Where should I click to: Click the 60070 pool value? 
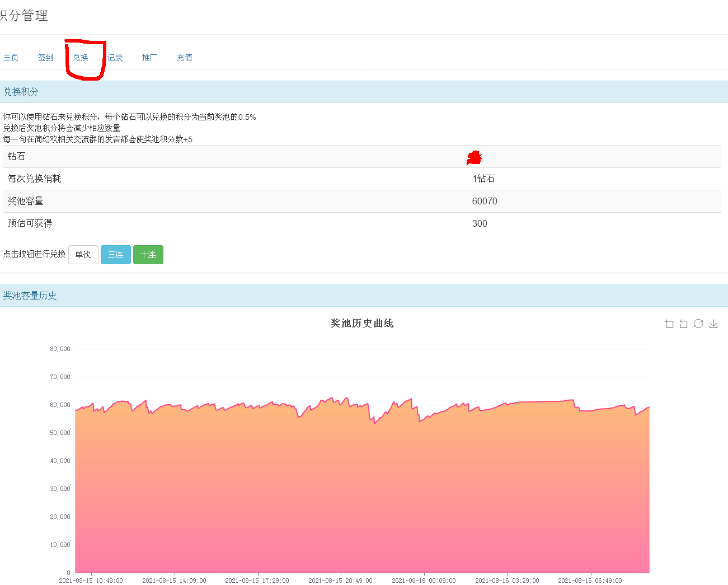tap(485, 201)
